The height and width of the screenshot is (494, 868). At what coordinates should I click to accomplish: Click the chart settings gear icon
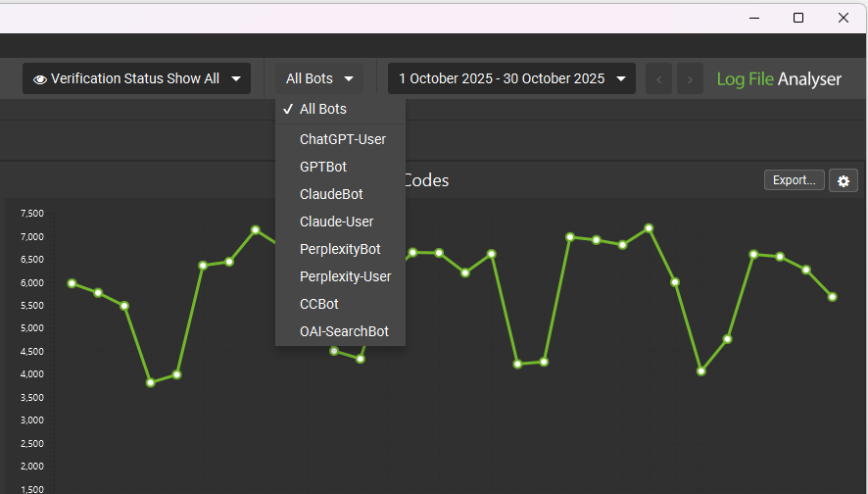pos(844,180)
